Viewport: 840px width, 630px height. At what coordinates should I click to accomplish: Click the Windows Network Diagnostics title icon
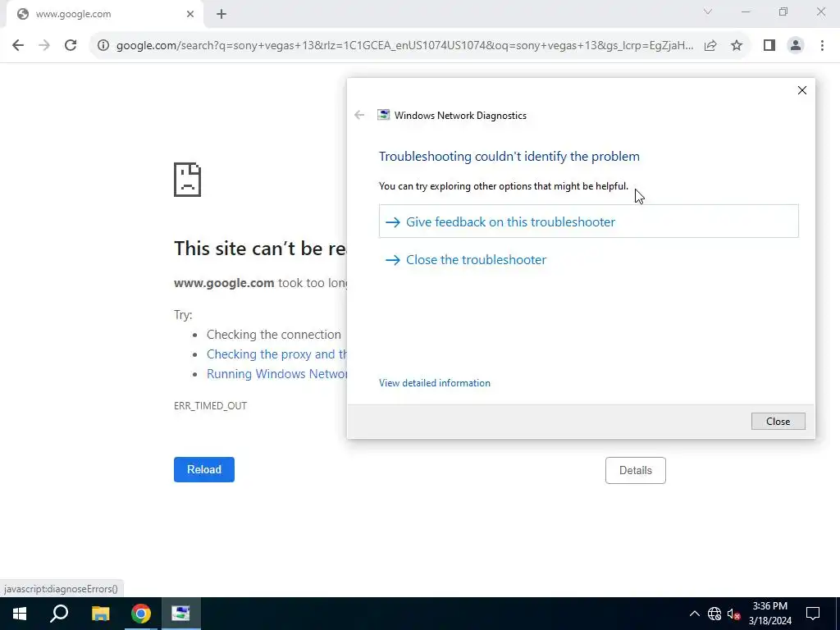384,115
